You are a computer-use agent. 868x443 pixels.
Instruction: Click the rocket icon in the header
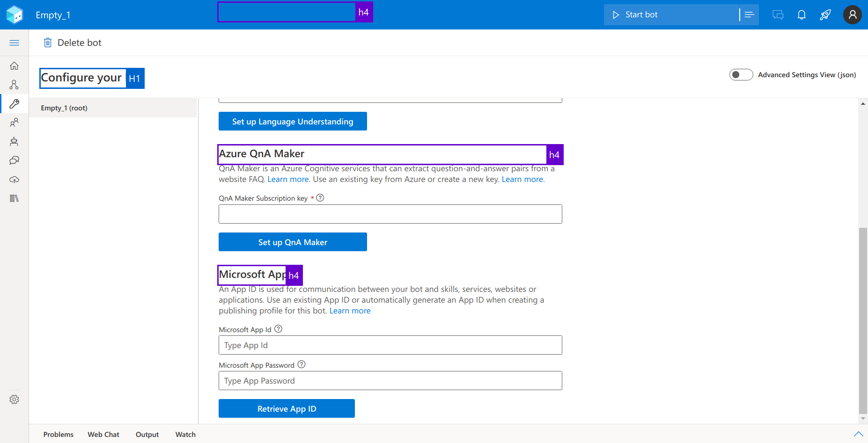(825, 15)
